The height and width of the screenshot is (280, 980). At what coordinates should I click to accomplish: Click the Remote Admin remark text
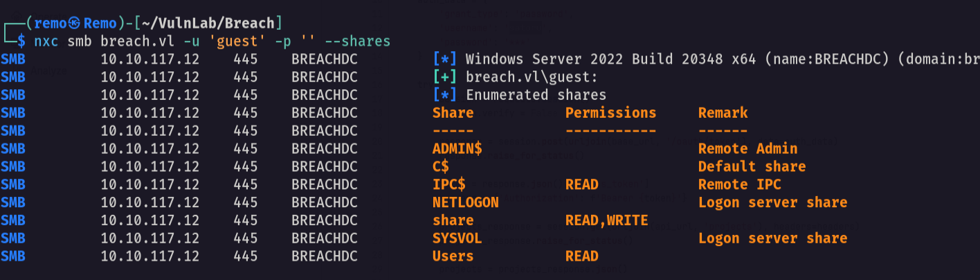748,148
